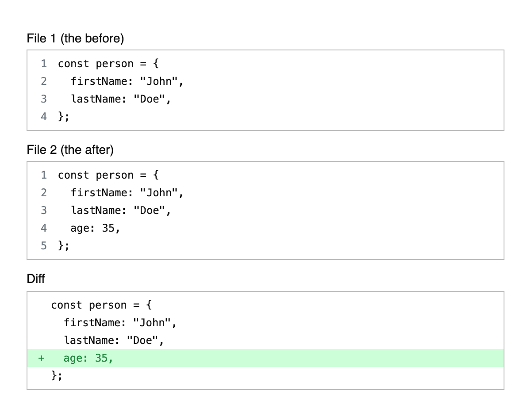This screenshot has width=531, height=420.
Task: Click lastName "Doe" line in File 1
Action: [120, 99]
